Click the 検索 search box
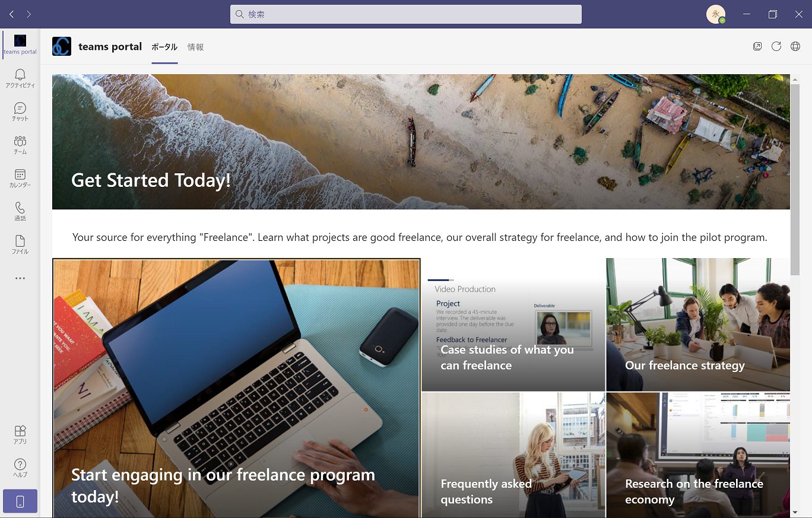 pyautogui.click(x=406, y=14)
